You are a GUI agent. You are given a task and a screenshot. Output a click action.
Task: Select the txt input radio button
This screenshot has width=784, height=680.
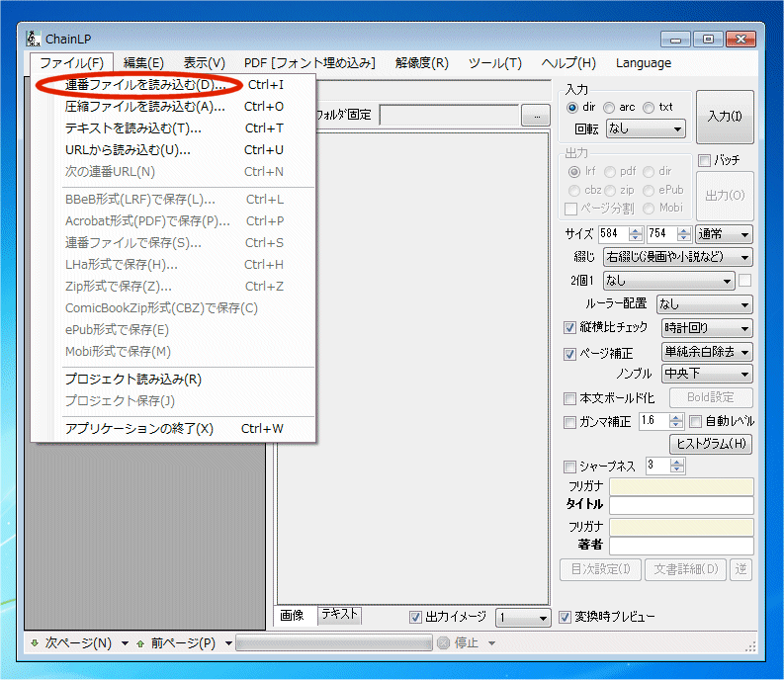tap(649, 108)
